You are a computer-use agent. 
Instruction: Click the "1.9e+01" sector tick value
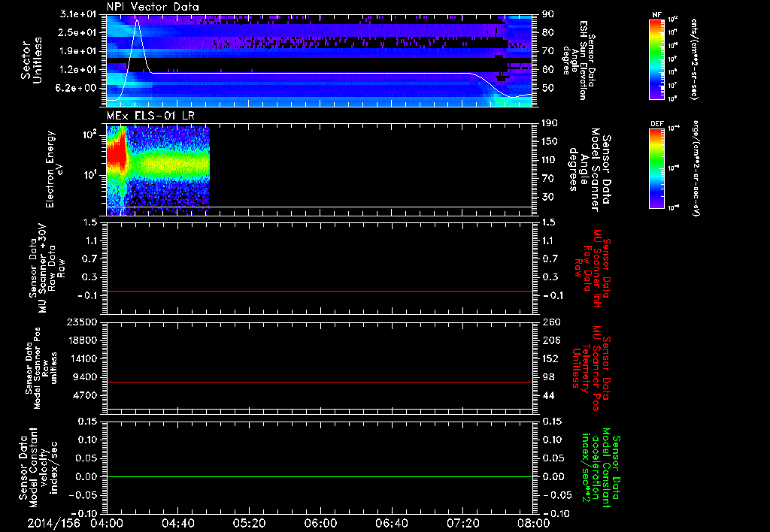(x=77, y=51)
